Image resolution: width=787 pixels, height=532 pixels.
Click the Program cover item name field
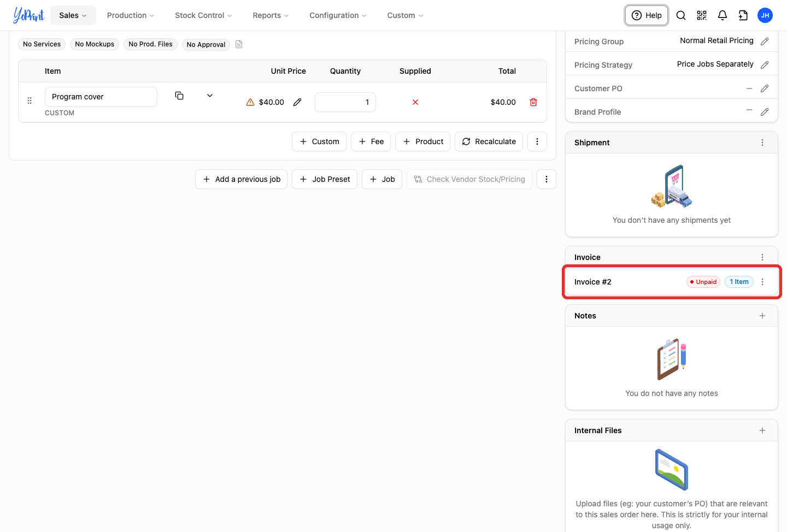[x=101, y=97]
